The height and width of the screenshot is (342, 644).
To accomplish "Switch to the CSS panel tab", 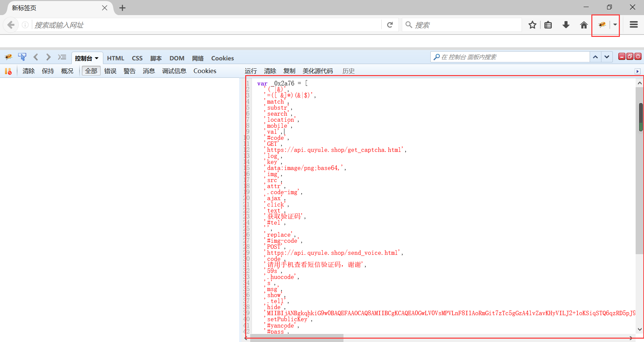I will click(x=137, y=58).
